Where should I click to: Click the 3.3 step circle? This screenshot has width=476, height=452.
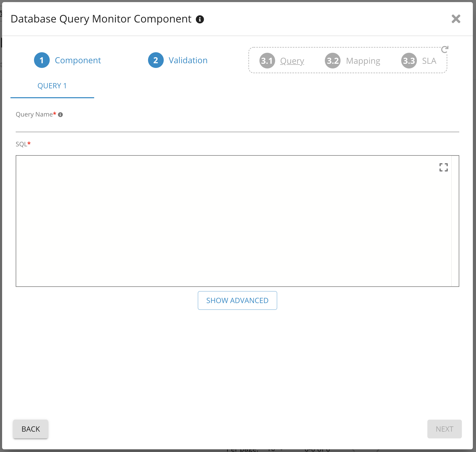[x=409, y=61]
